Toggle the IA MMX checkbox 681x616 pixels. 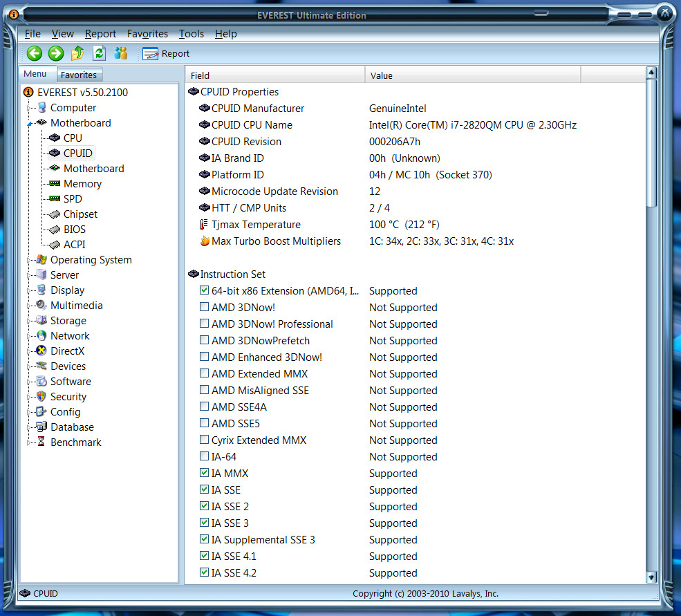[x=204, y=473]
